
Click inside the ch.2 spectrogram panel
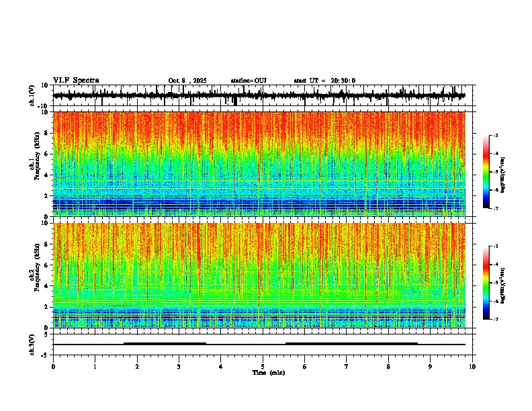tap(259, 275)
